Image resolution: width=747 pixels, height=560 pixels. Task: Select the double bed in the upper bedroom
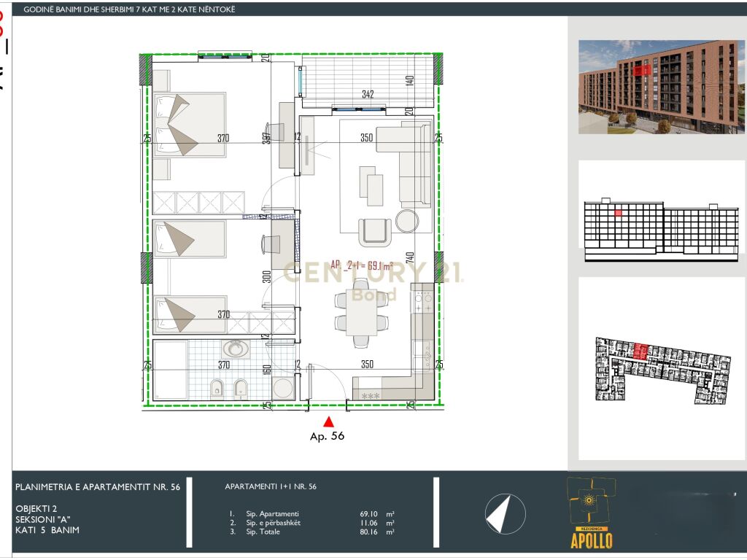pos(190,123)
